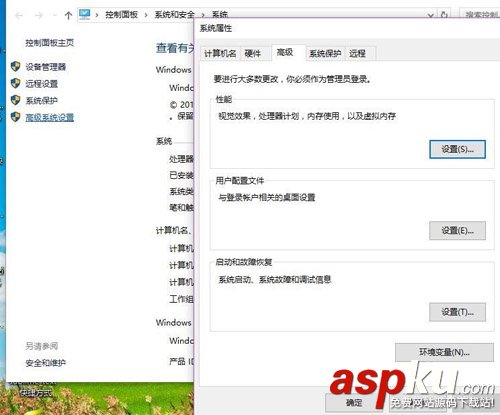The image size is (500, 415).
Task: Expand the chevron after 系统和安全 breadcrumb
Action: click(203, 15)
